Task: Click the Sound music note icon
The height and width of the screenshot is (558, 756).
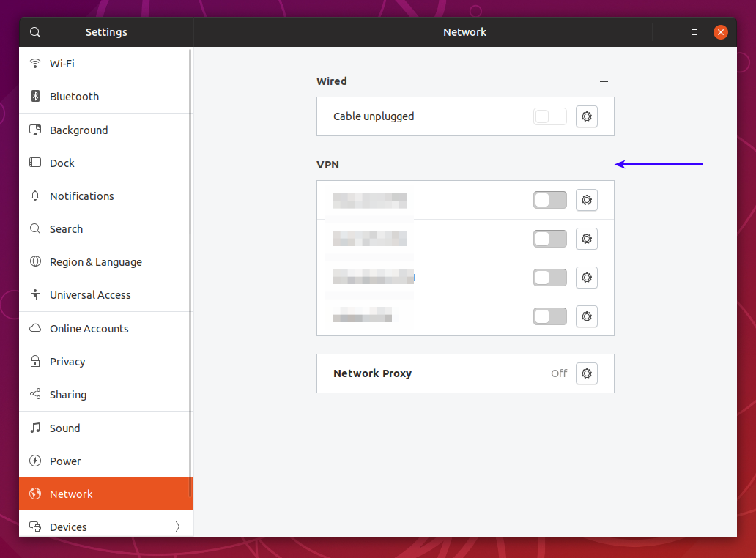Action: (35, 428)
